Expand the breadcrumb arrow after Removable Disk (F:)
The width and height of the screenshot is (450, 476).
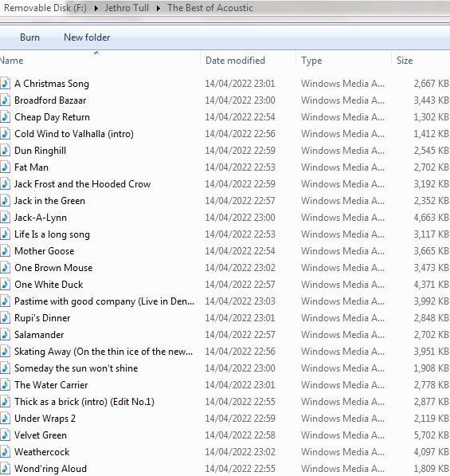(x=96, y=8)
